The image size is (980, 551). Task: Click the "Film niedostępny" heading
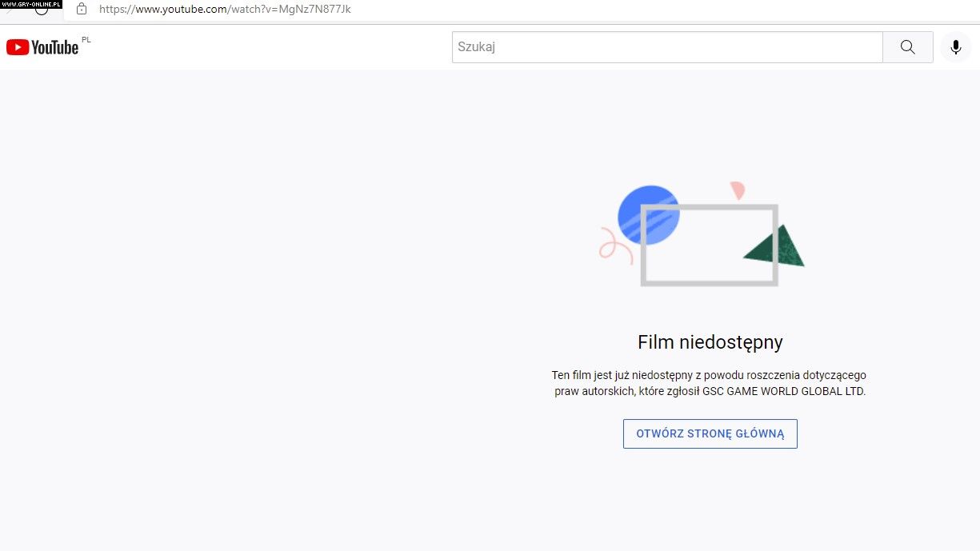[710, 342]
